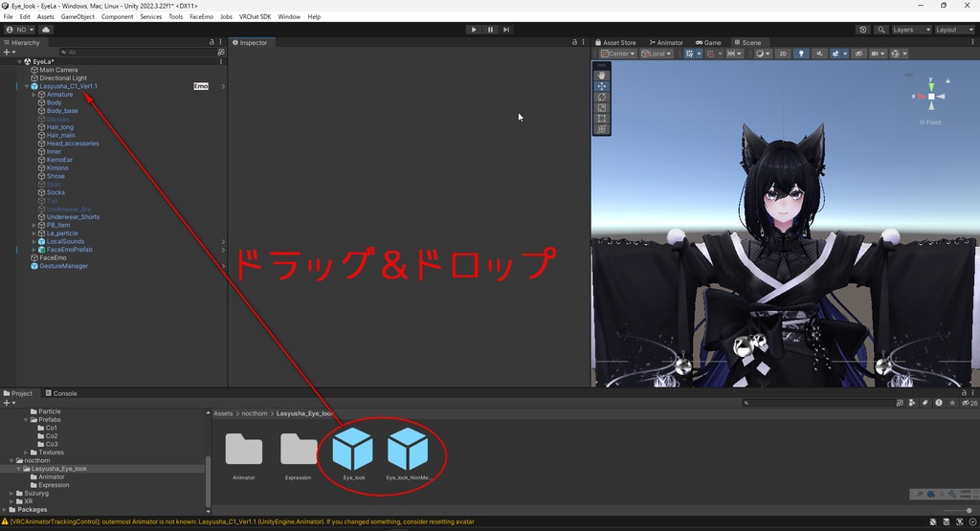Expand PB_item in the Hierarchy
The width and height of the screenshot is (980, 531).
click(x=33, y=225)
